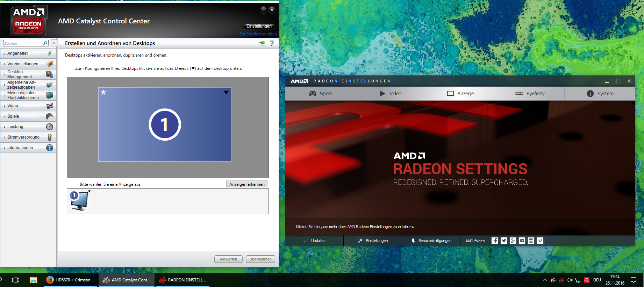Click the Verwerfen button

228,259
